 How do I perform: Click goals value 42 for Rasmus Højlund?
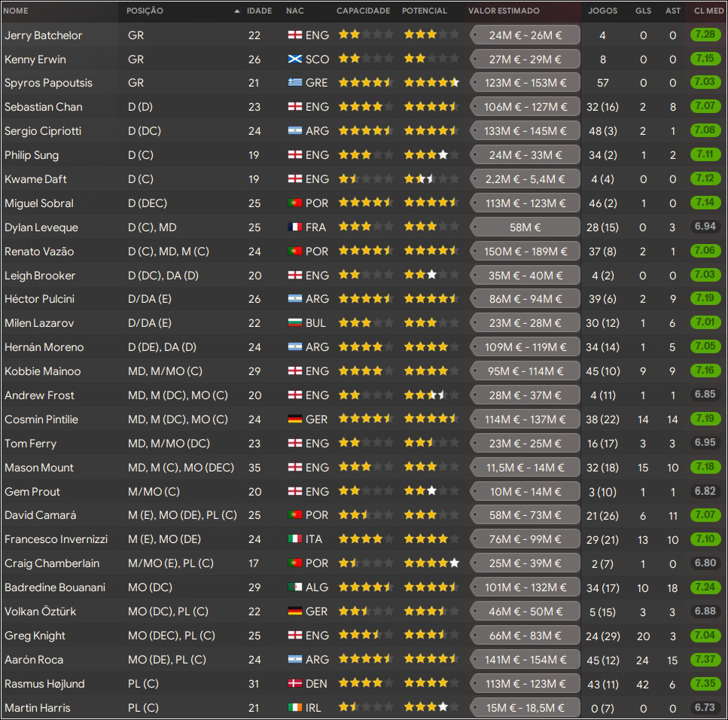click(643, 685)
